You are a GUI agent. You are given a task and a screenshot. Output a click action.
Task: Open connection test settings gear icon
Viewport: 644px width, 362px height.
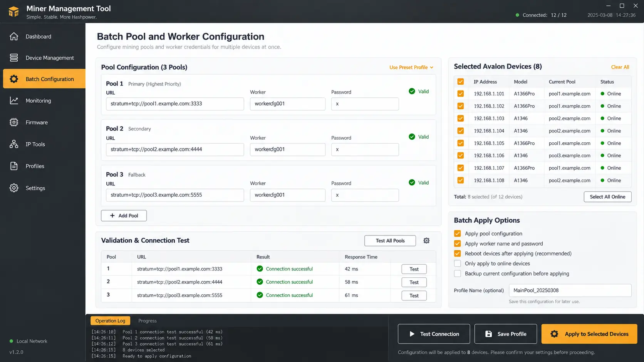point(426,240)
